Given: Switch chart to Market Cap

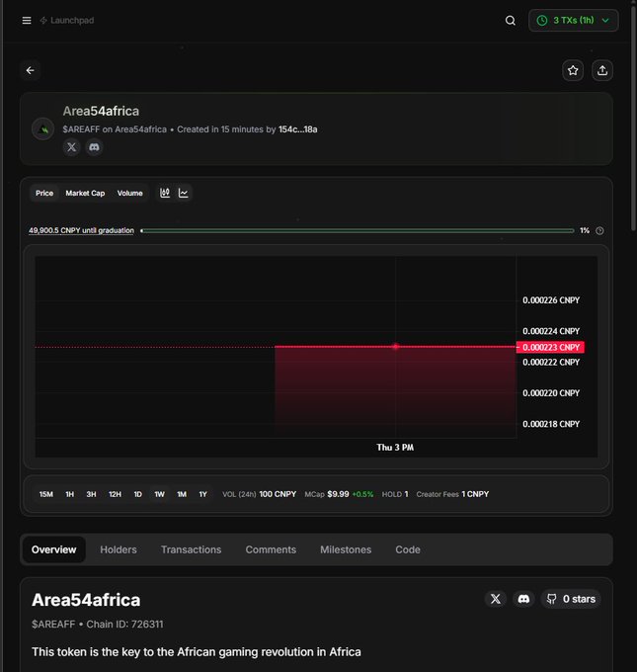Looking at the screenshot, I should 85,194.
